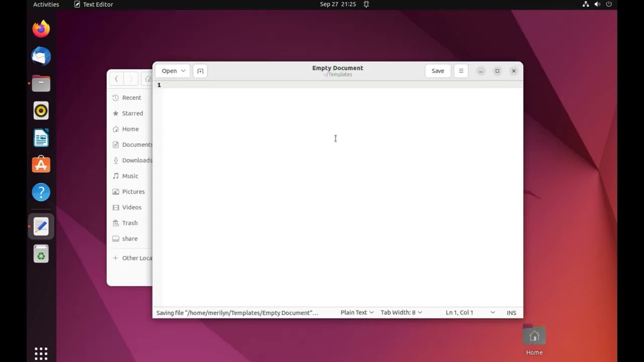Click the Saving file status message
Screen dimensions: 644x362
(x=237, y=313)
